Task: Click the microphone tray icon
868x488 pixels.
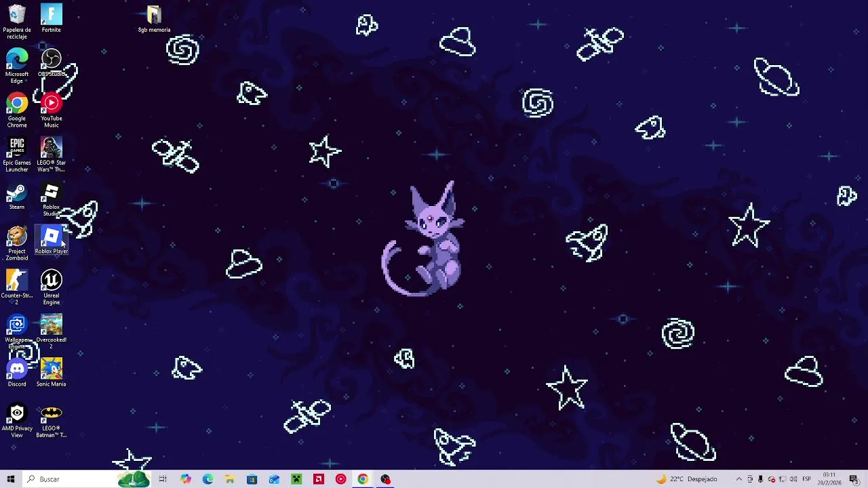Action: tap(760, 479)
